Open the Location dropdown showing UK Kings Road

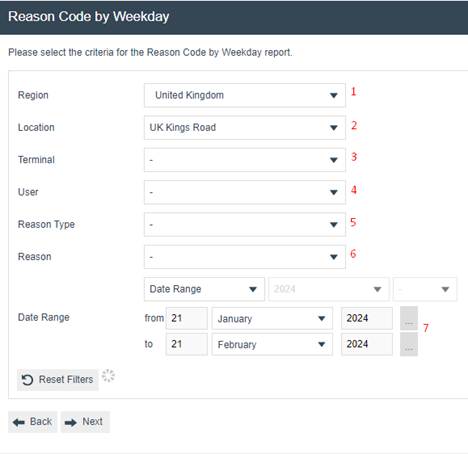245,128
